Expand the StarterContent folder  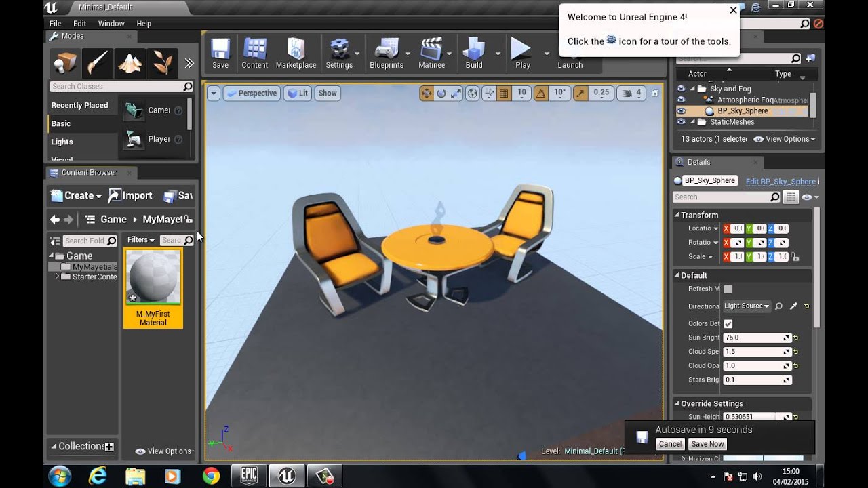click(x=57, y=277)
